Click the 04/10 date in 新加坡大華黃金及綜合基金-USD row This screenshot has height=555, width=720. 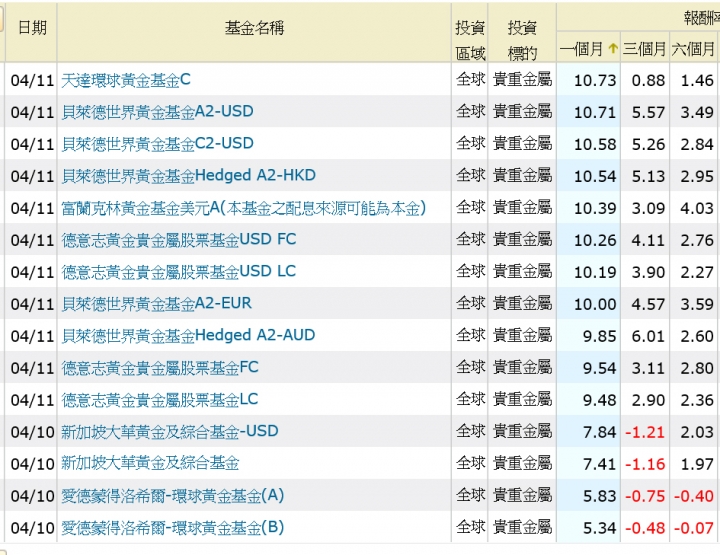coord(32,432)
